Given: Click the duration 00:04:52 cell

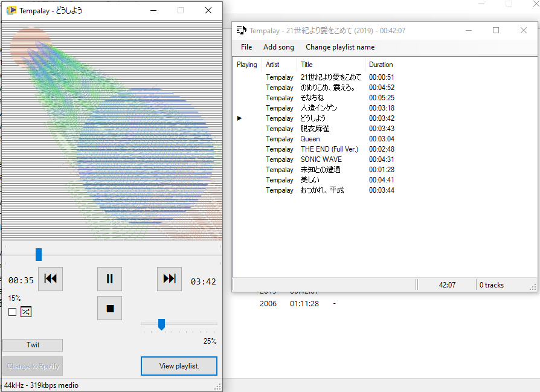Looking at the screenshot, I should (382, 88).
